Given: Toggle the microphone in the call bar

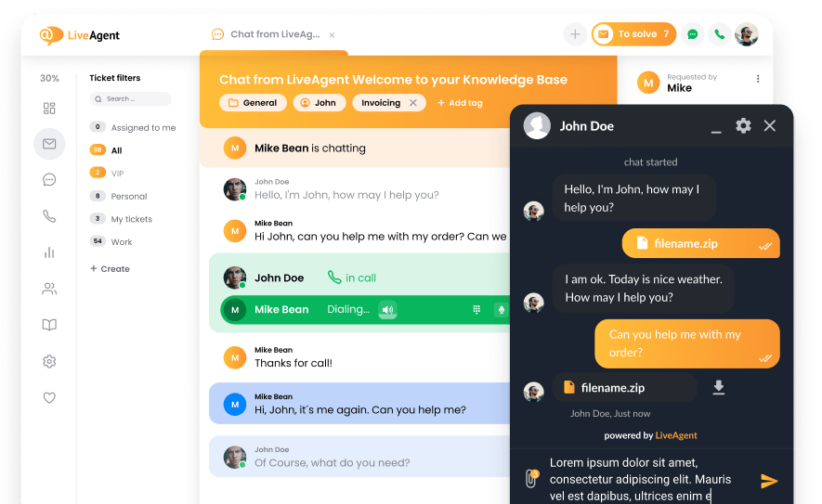Looking at the screenshot, I should 502,310.
